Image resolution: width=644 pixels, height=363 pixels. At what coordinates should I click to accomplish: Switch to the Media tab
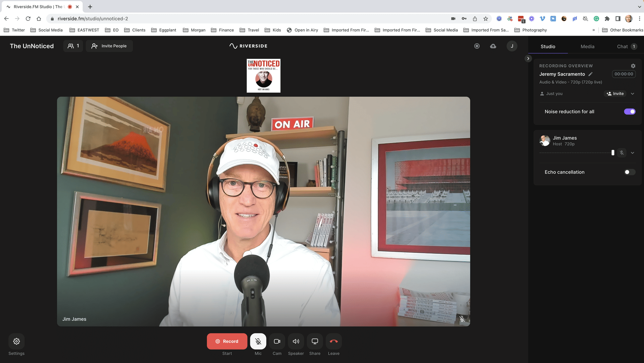click(x=587, y=46)
